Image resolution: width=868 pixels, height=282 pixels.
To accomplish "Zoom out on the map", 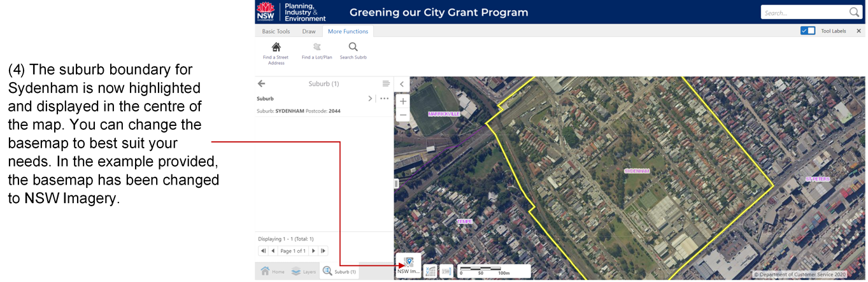I will pyautogui.click(x=402, y=115).
